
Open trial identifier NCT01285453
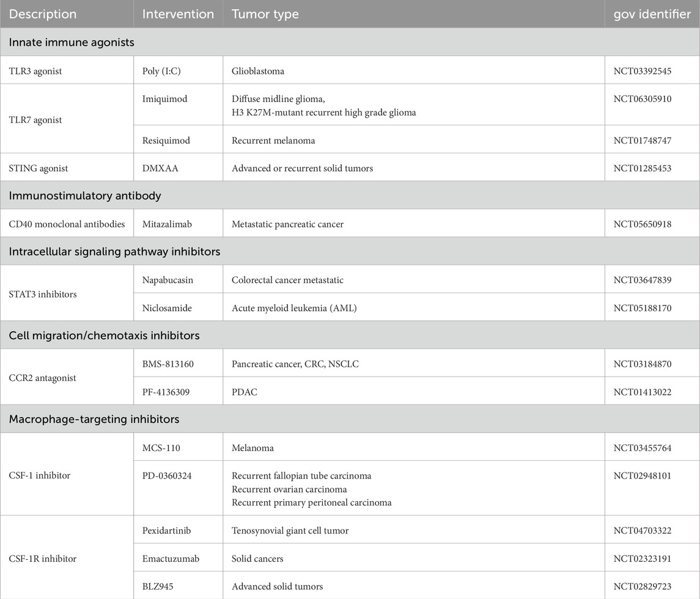click(642, 168)
